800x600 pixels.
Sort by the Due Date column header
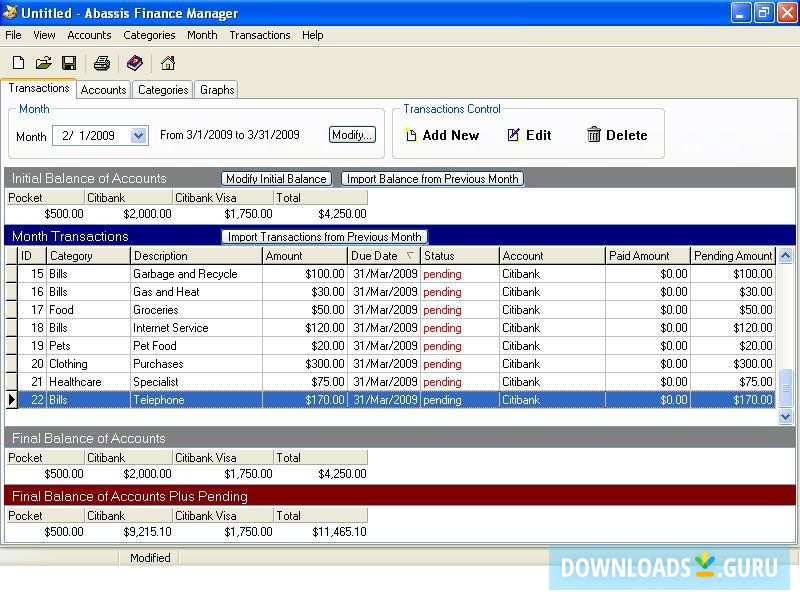click(x=383, y=256)
